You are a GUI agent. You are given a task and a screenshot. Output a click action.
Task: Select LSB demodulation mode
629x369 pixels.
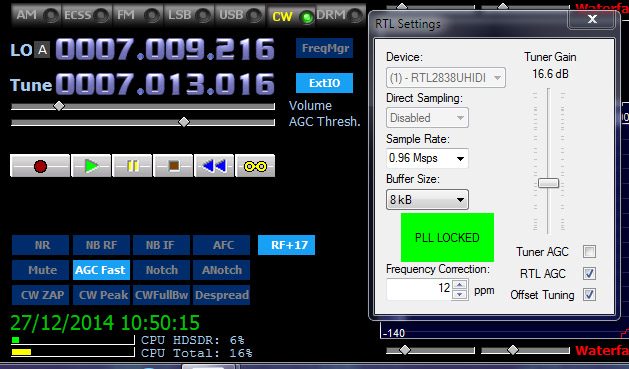coord(189,15)
